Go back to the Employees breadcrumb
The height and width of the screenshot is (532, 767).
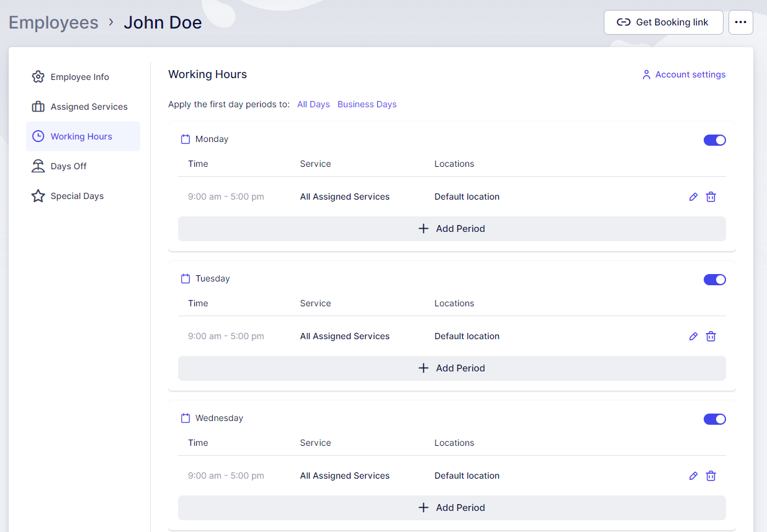[x=53, y=22]
